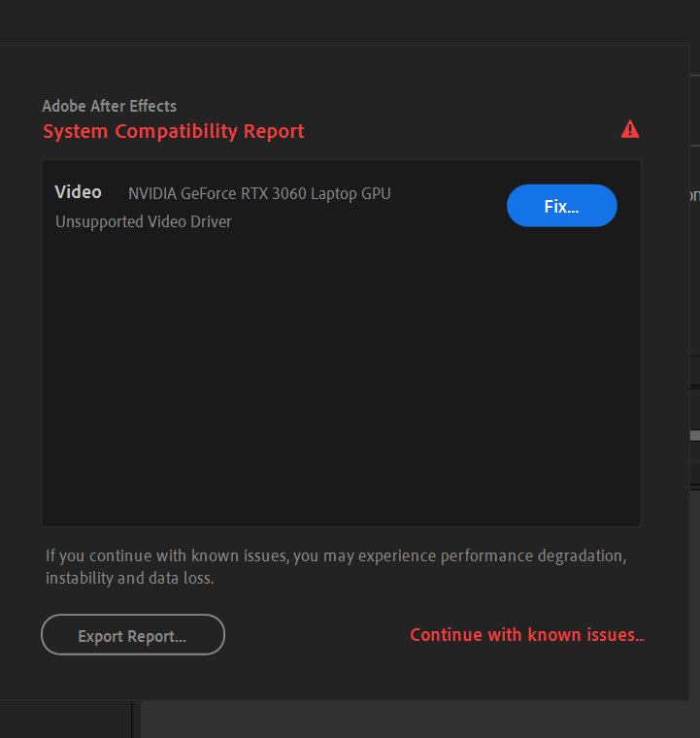The image size is (700, 738).
Task: Click the System Compatibility Report title
Action: coord(174,131)
